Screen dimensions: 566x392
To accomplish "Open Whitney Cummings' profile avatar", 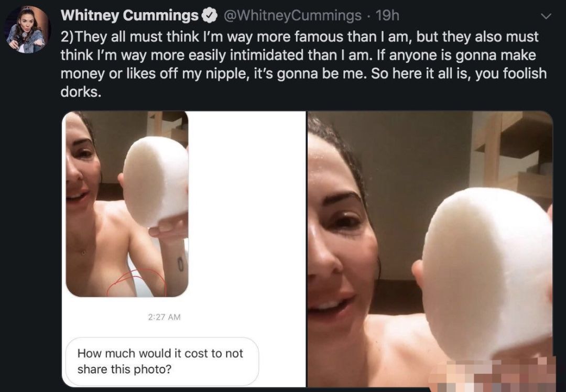I will click(27, 29).
